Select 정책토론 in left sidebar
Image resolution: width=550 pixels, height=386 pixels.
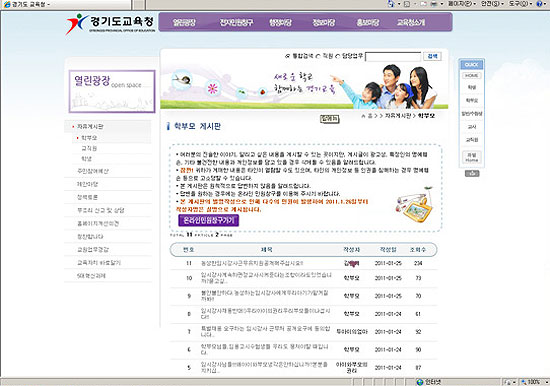(x=87, y=198)
